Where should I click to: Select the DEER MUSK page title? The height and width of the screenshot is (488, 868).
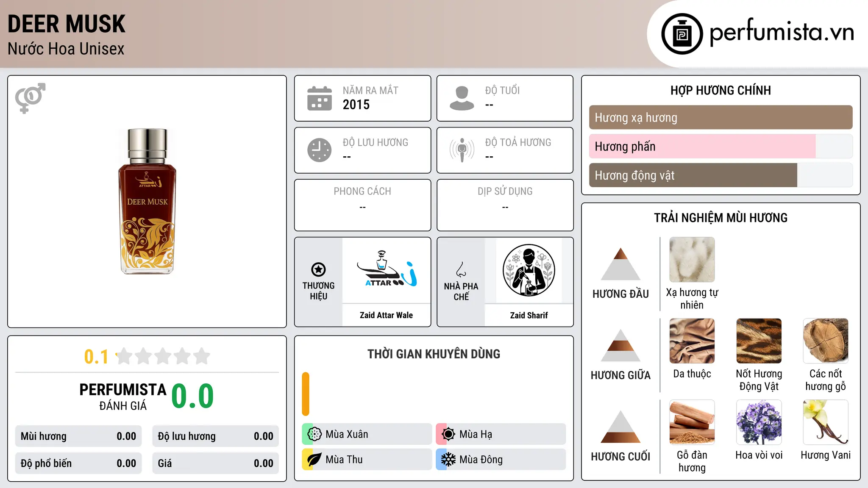pos(67,24)
